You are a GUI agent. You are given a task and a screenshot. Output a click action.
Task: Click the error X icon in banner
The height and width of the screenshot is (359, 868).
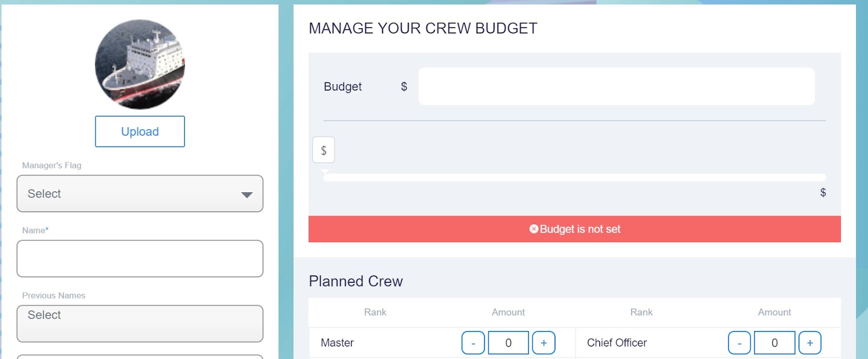point(534,229)
